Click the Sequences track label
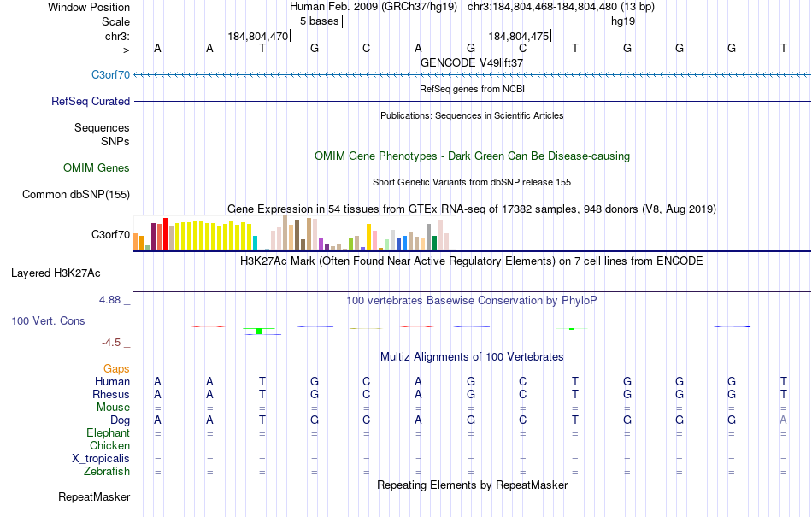Screen dimensions: 812x517 [x=102, y=127]
